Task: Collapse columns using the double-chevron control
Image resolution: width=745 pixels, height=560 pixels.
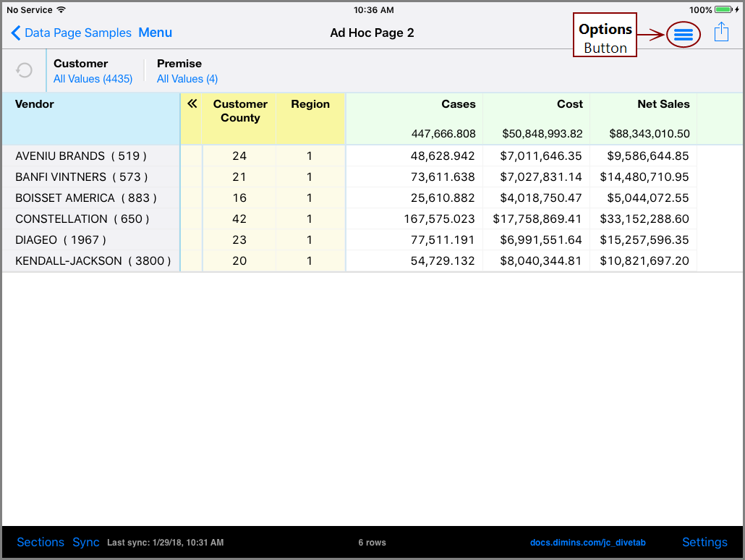Action: pos(191,103)
